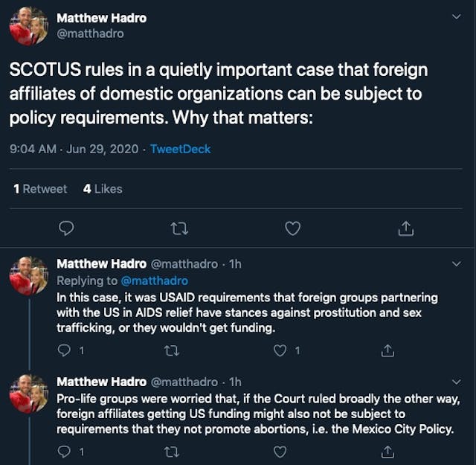This screenshot has height=465, width=476.
Task: Click the @matthadro mention after Replying to
Action: [x=153, y=280]
